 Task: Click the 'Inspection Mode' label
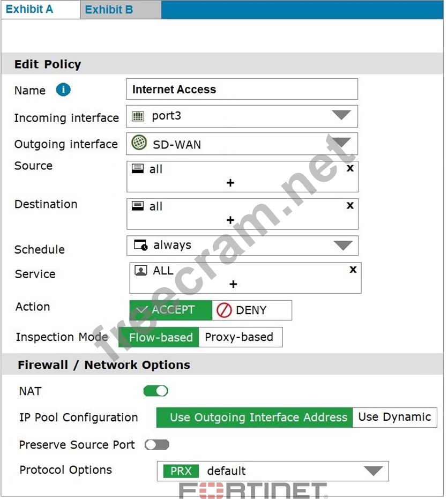pyautogui.click(x=62, y=337)
